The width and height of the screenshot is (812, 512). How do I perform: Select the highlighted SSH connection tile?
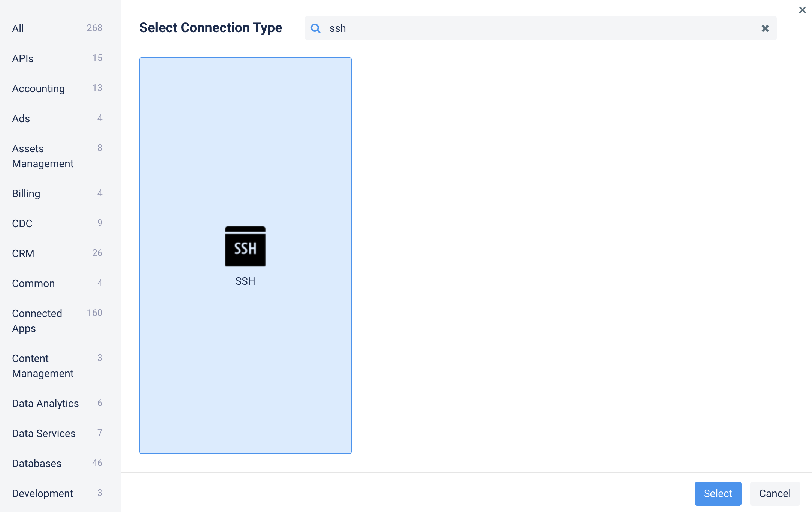245,256
